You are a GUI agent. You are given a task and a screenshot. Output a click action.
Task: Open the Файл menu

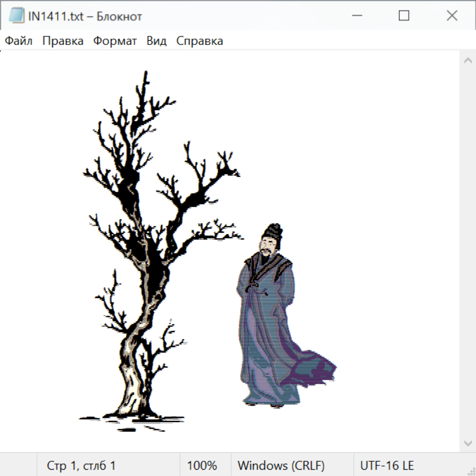[x=19, y=41]
